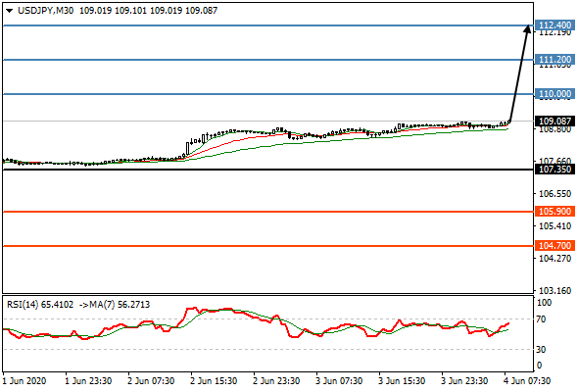
Task: Click the 3 Jun 23:30 time label
Action: [464, 381]
